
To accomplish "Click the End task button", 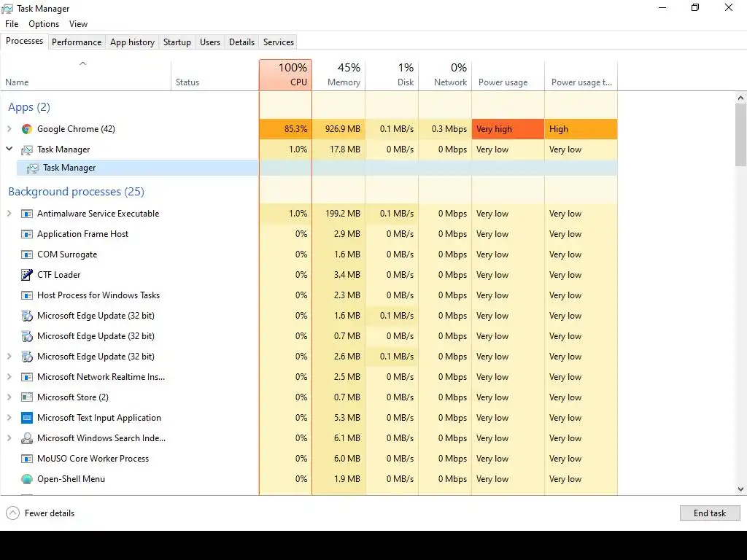I will click(x=709, y=513).
